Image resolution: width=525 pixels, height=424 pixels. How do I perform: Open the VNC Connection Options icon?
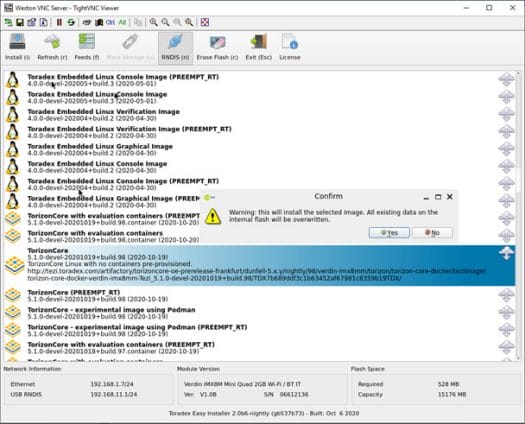click(x=31, y=22)
